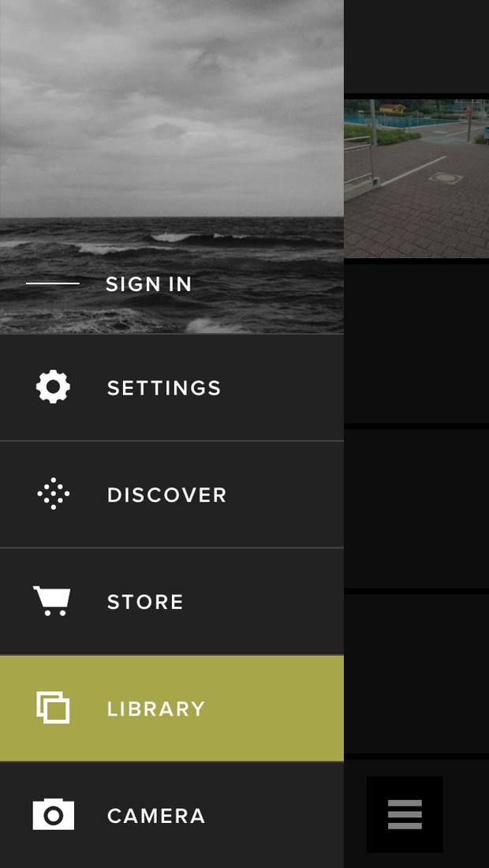Select the first empty cell below the photo

(416, 343)
